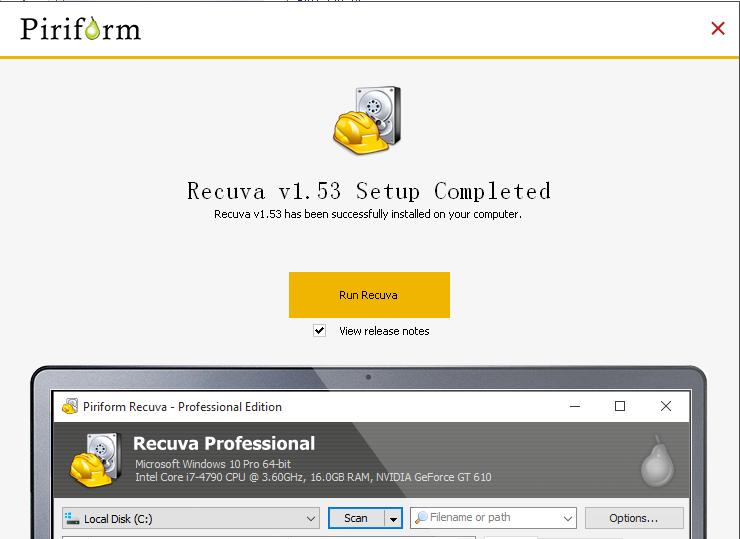740x539 pixels.
Task: Click the Recuva hard drive helmet icon
Action: [x=367, y=120]
